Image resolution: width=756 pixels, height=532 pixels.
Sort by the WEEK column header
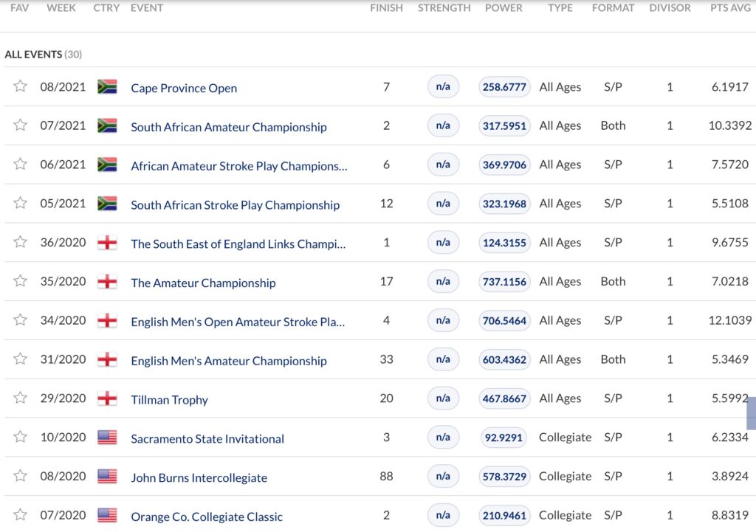click(61, 8)
